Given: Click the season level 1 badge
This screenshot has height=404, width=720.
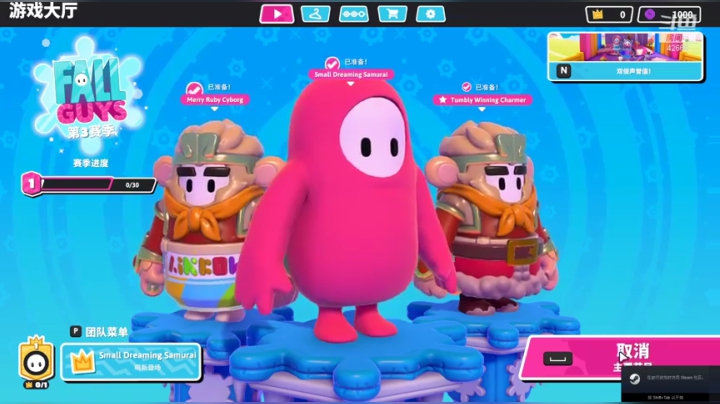Looking at the screenshot, I should 31,184.
